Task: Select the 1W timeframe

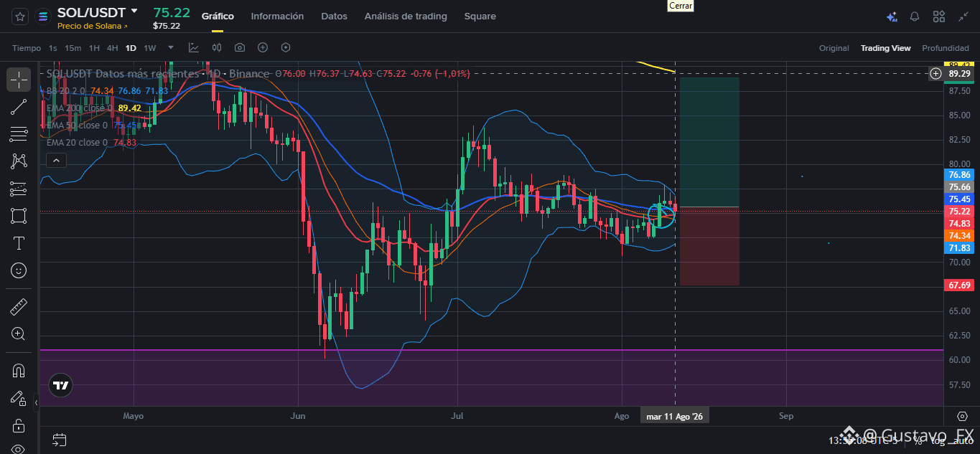Action: click(150, 48)
